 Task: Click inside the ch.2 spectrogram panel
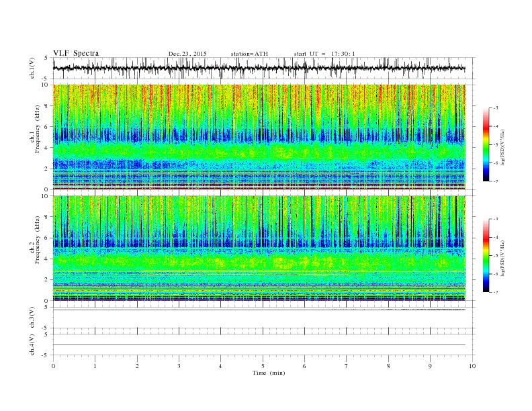259,248
